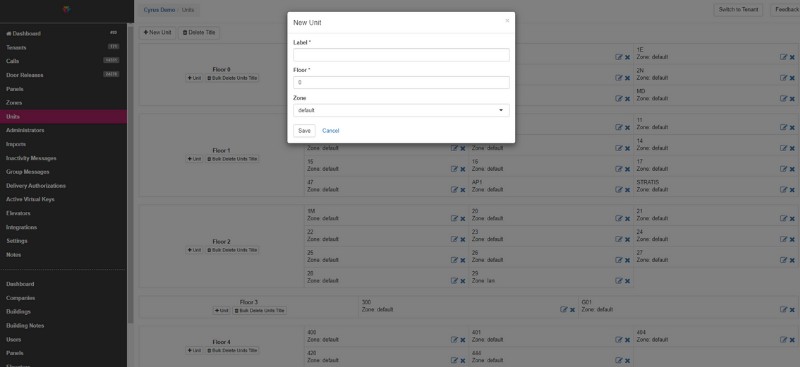Delete unit 27
The height and width of the screenshot is (367, 800).
pyautogui.click(x=792, y=260)
